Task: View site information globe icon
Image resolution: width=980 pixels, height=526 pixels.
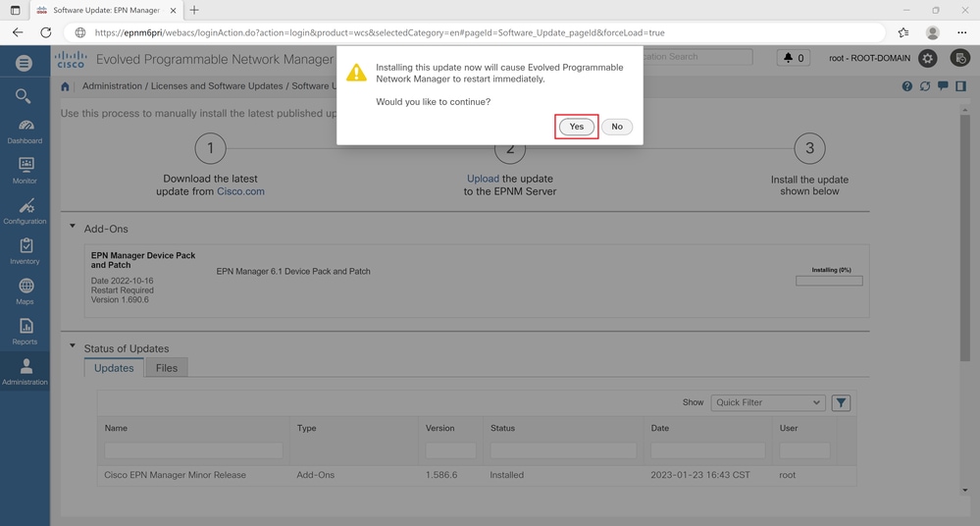Action: click(80, 32)
